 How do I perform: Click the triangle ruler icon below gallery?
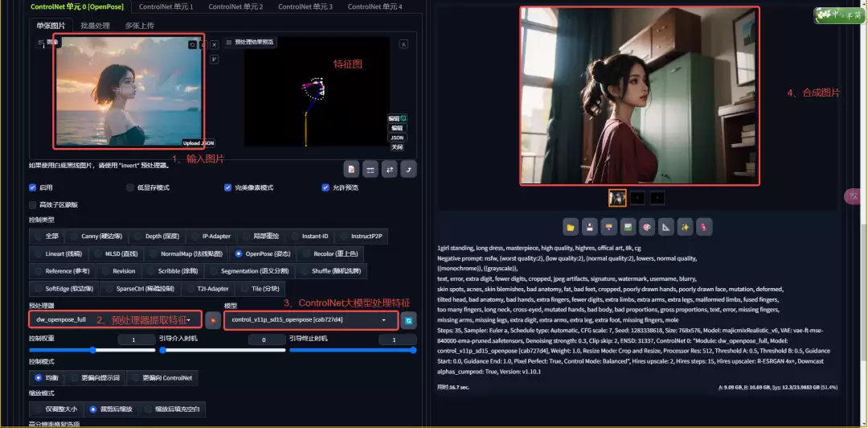click(x=665, y=227)
